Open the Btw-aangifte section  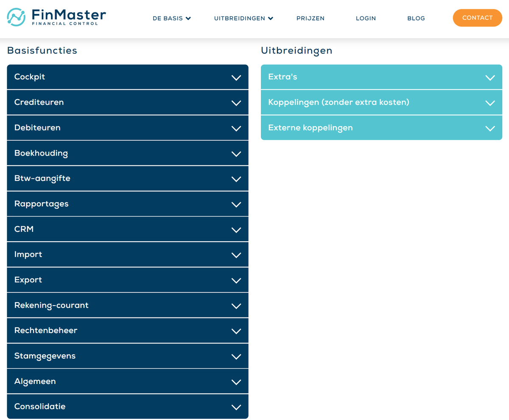click(x=127, y=178)
